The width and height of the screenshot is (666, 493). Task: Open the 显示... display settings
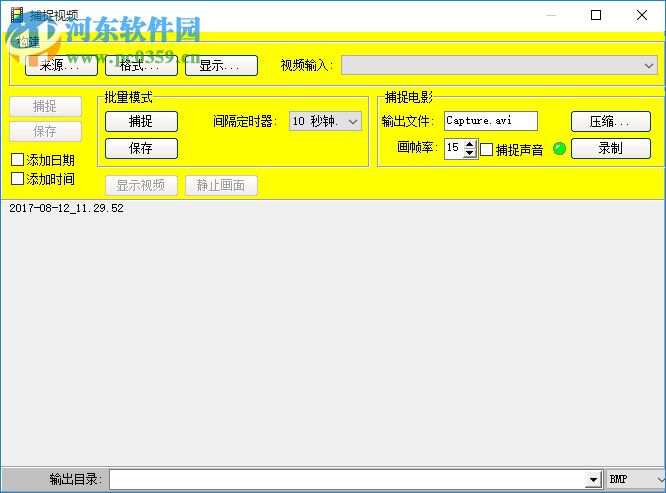click(221, 65)
